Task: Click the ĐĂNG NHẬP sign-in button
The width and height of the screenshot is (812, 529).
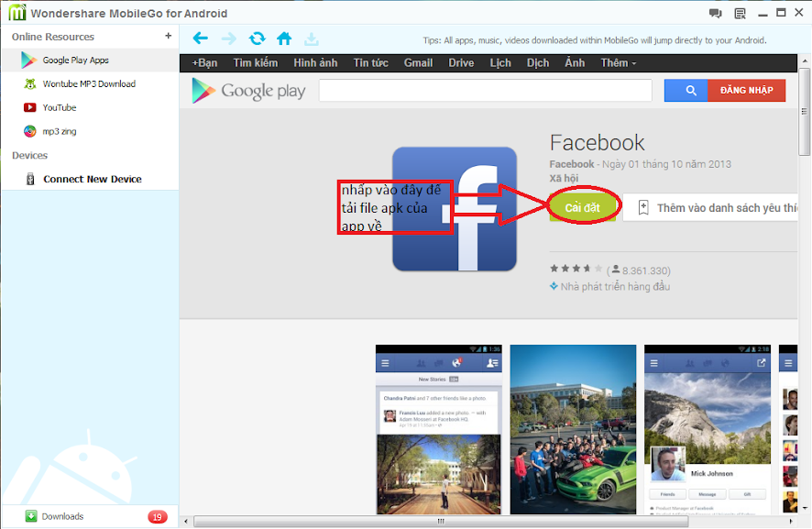Action: pos(746,91)
